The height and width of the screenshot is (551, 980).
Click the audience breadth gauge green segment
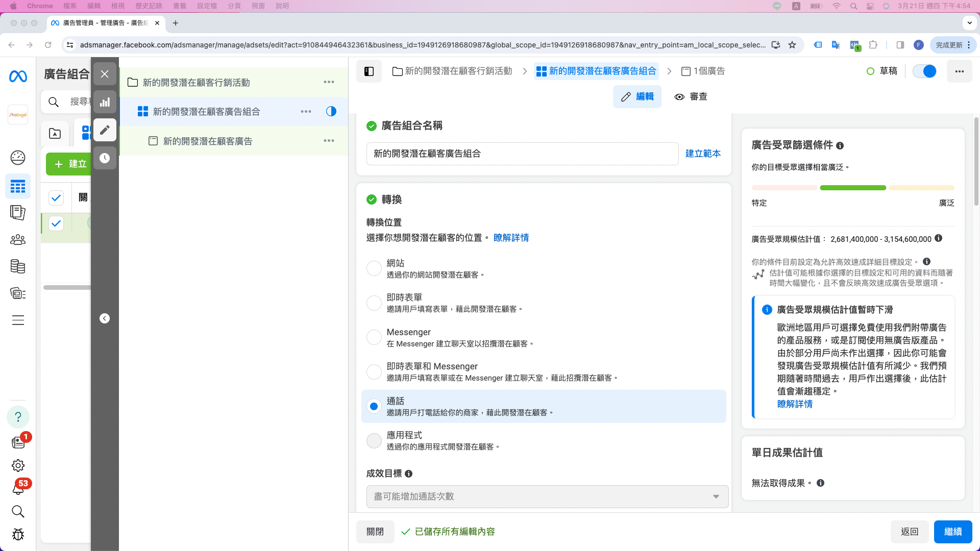coord(853,188)
